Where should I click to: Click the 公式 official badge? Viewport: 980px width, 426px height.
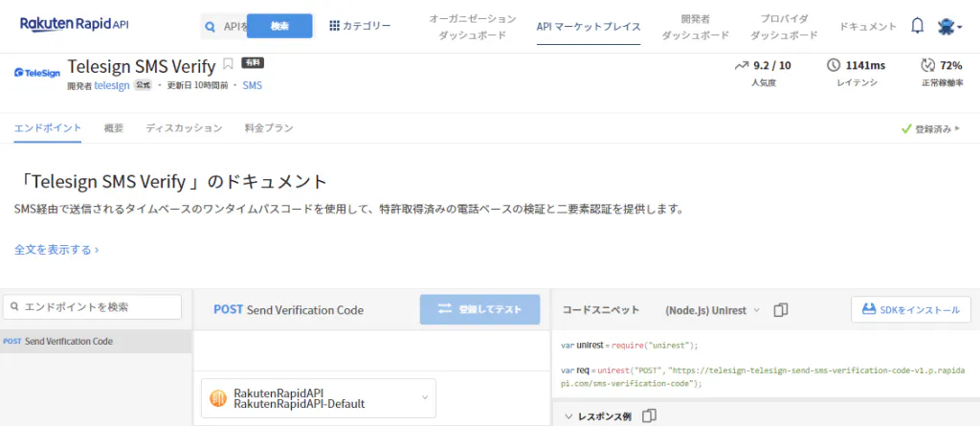pyautogui.click(x=143, y=86)
